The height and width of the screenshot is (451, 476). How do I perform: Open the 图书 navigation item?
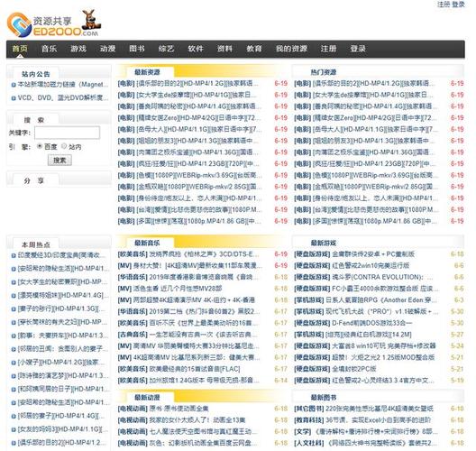pyautogui.click(x=137, y=49)
